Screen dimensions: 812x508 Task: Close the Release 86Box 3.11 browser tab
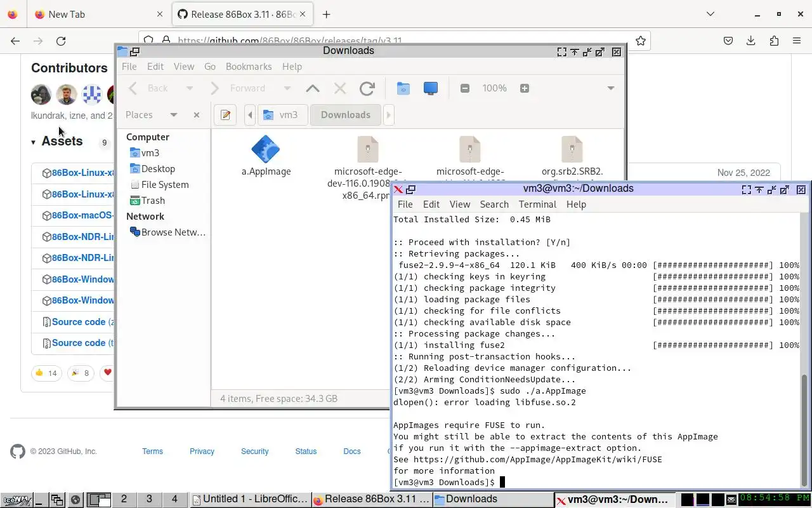304,15
